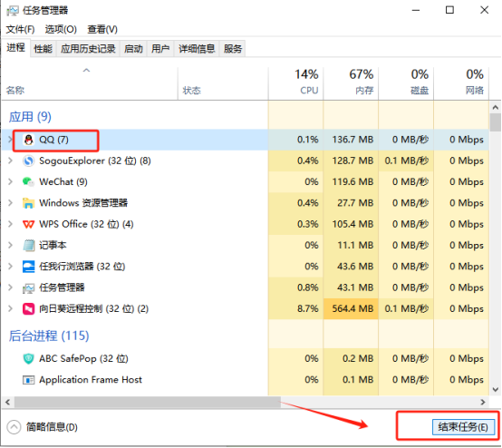Select the ABC SafePop shield icon
Screen dimensions: 502x448
[28, 358]
